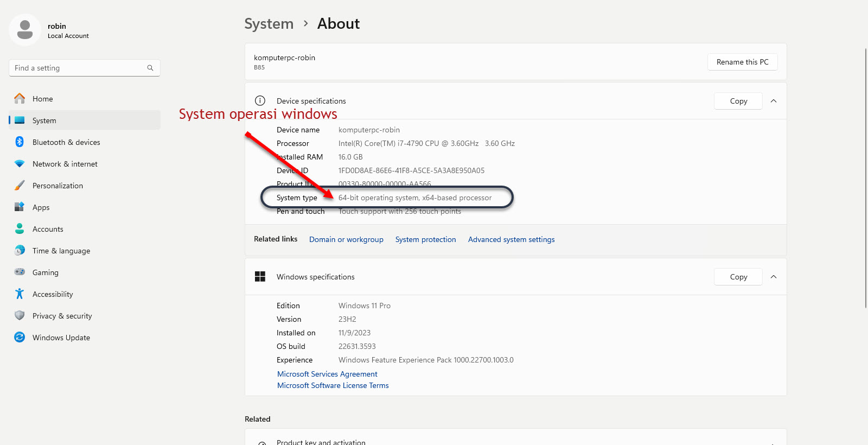Image resolution: width=868 pixels, height=445 pixels.
Task: Click the Privacy & security shield icon
Action: (20, 316)
